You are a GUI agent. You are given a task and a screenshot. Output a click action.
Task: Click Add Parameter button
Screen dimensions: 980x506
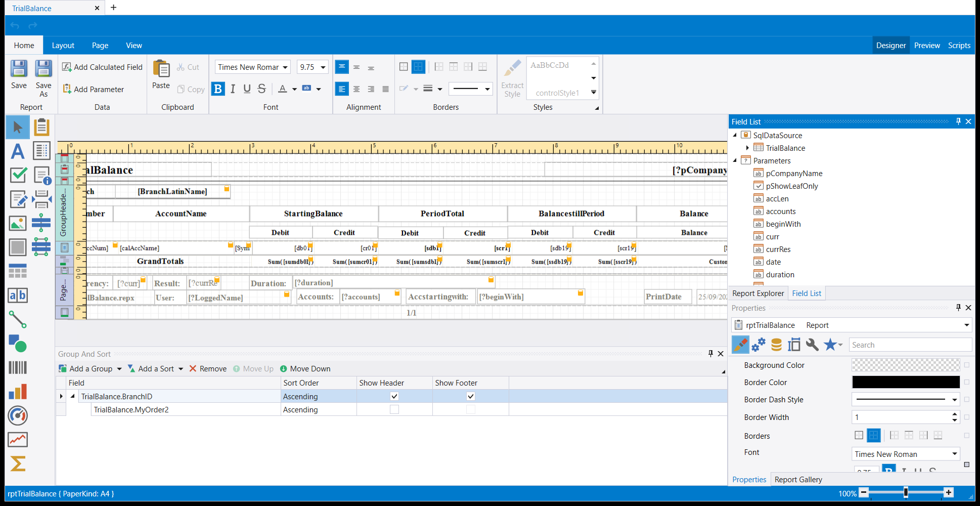[93, 89]
